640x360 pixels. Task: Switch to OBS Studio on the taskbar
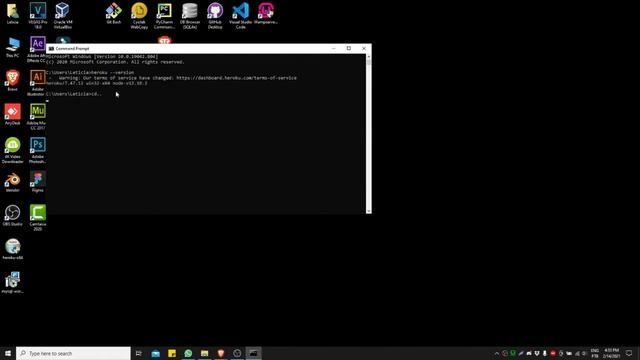237,353
